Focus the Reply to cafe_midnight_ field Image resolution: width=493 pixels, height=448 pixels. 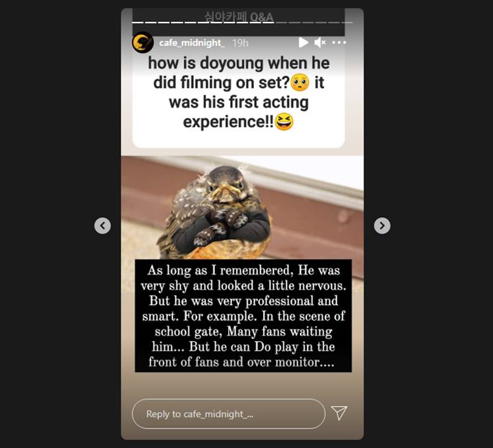[229, 414]
